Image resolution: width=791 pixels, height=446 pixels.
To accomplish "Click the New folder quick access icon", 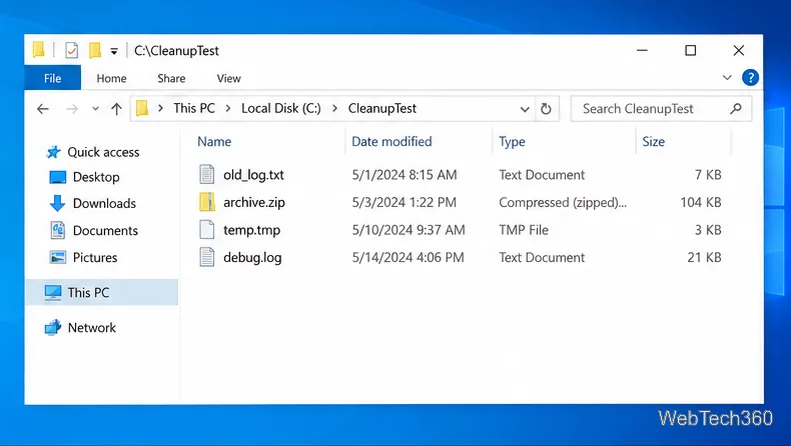I will (95, 50).
